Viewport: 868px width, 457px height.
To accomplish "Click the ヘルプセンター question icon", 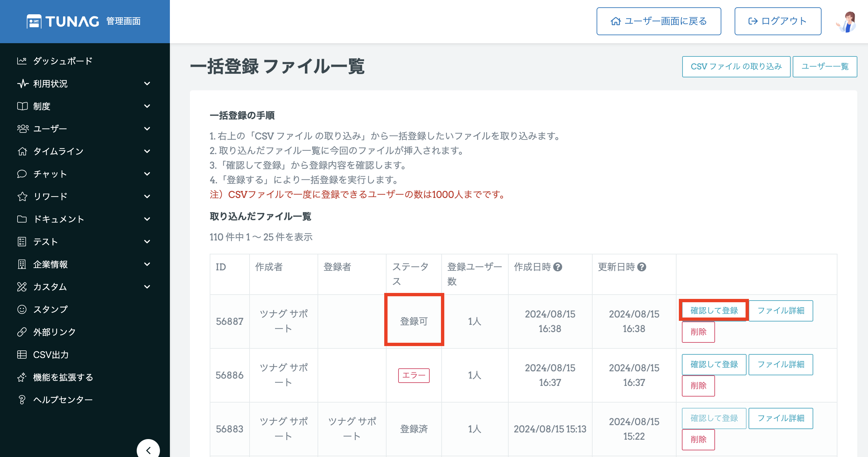I will click(x=22, y=400).
